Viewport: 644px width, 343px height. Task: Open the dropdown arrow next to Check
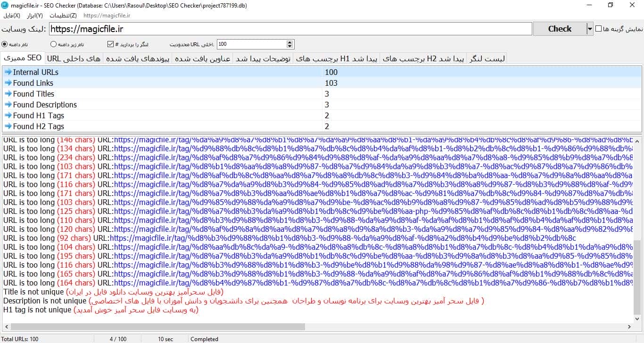point(590,29)
